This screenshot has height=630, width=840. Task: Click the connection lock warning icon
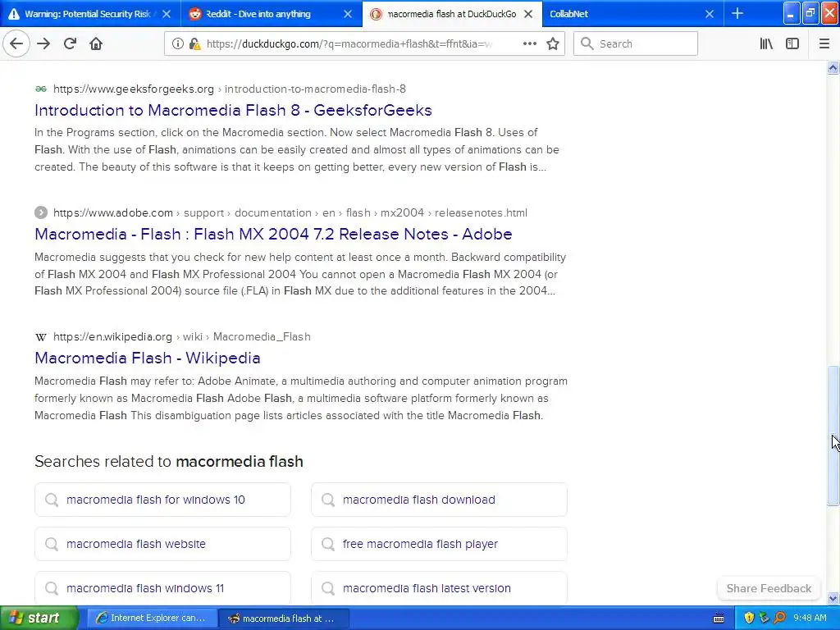[194, 44]
